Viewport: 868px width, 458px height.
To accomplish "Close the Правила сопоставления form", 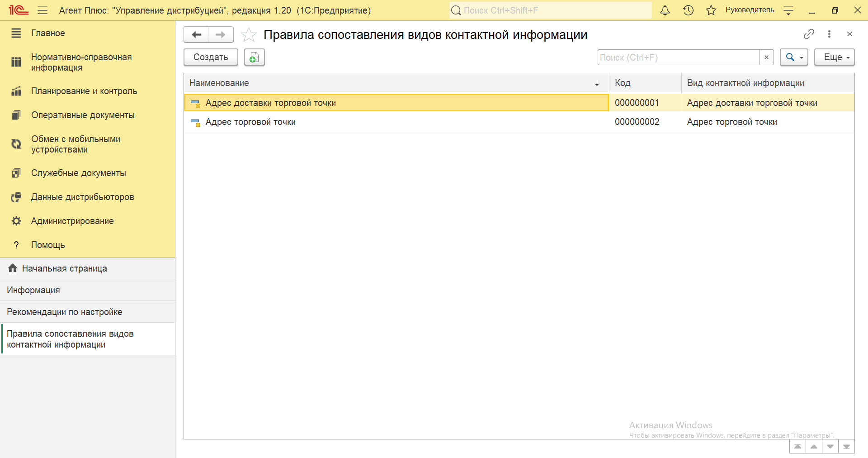I will pyautogui.click(x=849, y=34).
